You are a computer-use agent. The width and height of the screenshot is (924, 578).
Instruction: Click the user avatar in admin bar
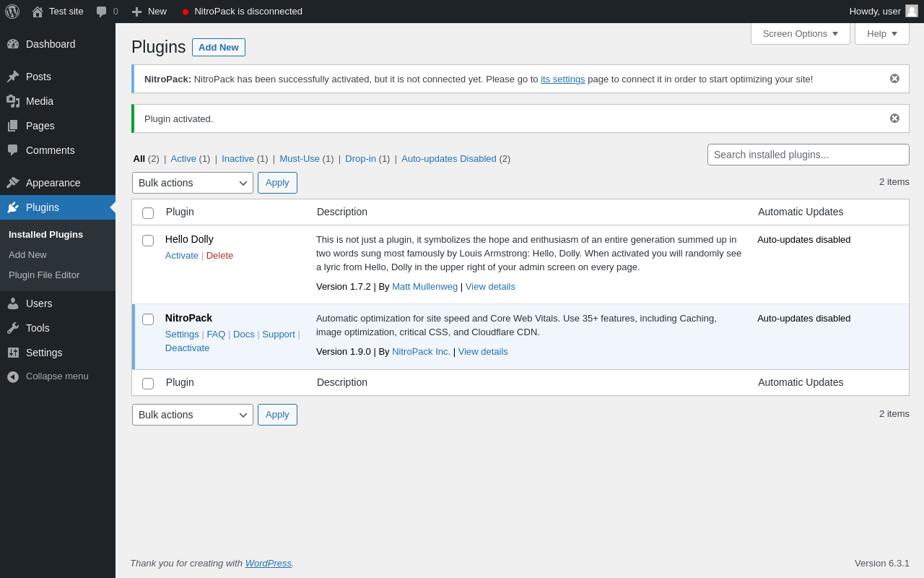(912, 11)
